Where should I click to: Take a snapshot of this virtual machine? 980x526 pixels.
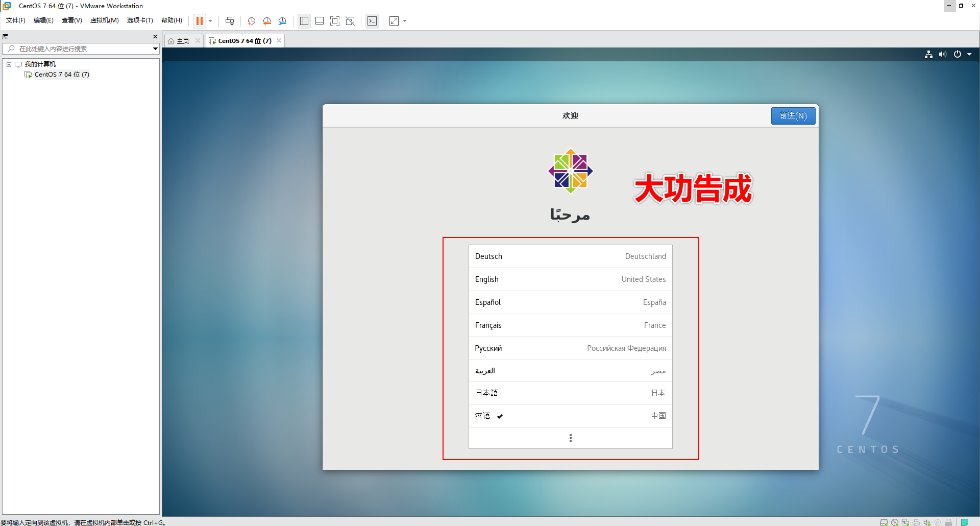(252, 21)
